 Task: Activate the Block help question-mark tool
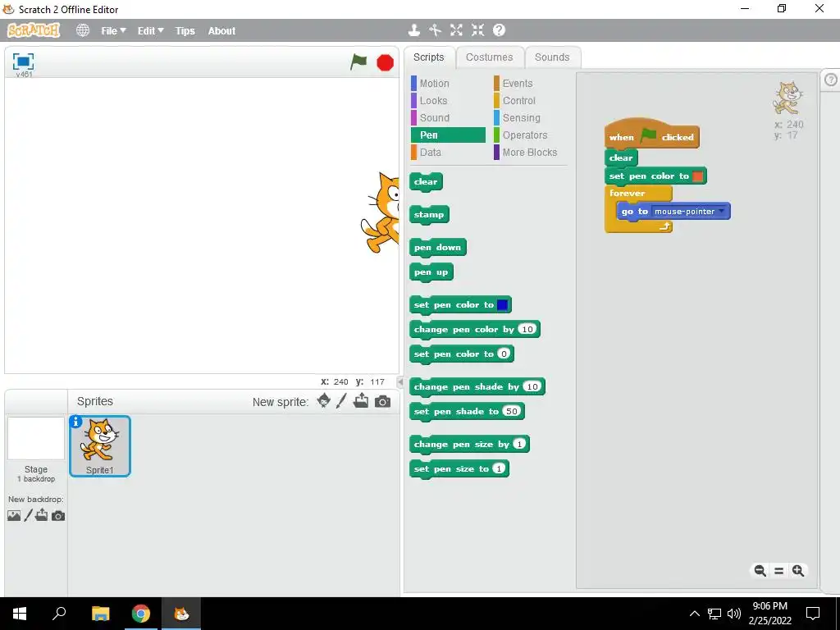[x=499, y=30]
